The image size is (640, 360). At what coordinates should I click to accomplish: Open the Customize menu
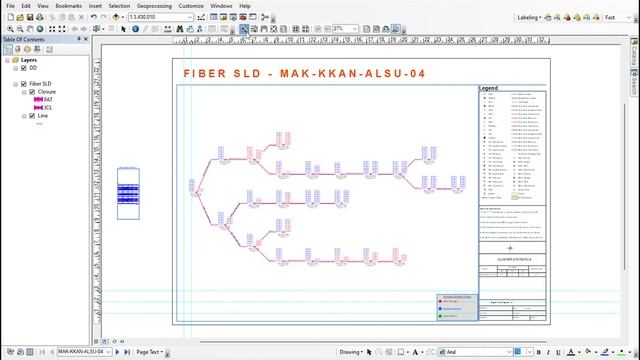(191, 6)
